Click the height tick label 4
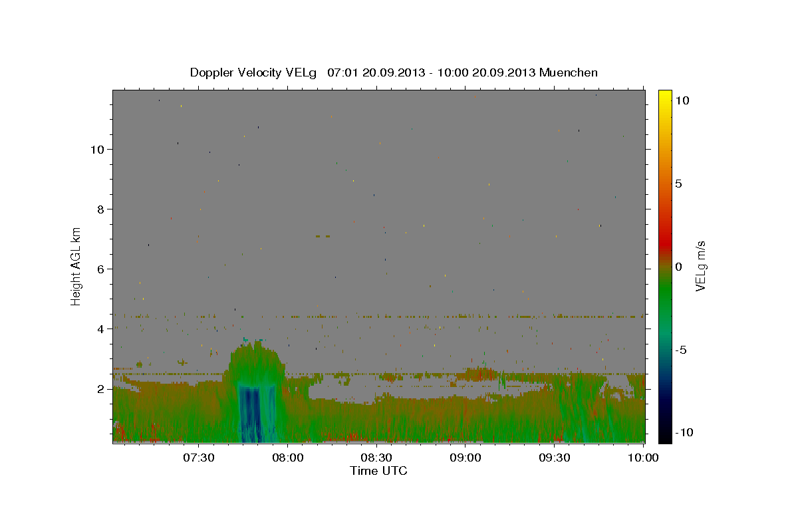This screenshot has width=798, height=532. click(101, 329)
